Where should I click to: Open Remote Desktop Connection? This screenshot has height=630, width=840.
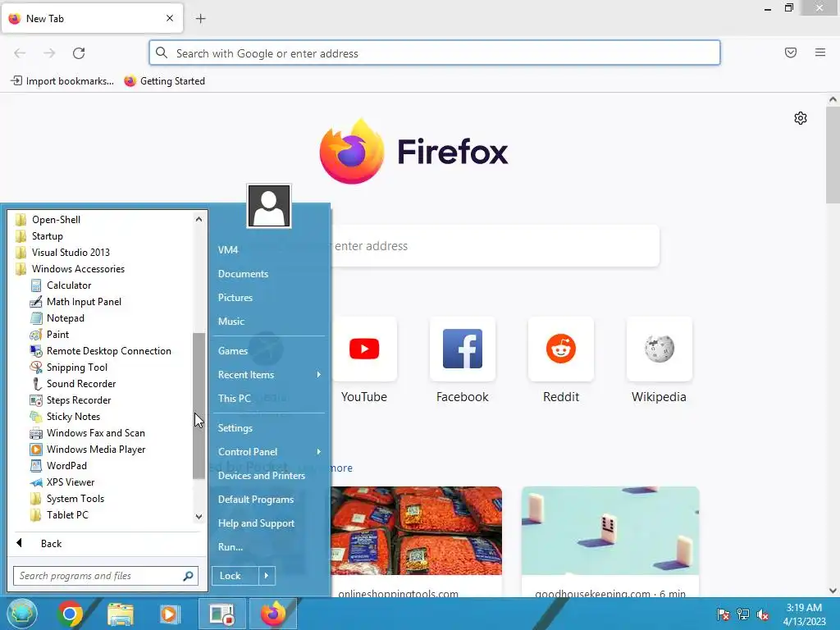pos(101,351)
